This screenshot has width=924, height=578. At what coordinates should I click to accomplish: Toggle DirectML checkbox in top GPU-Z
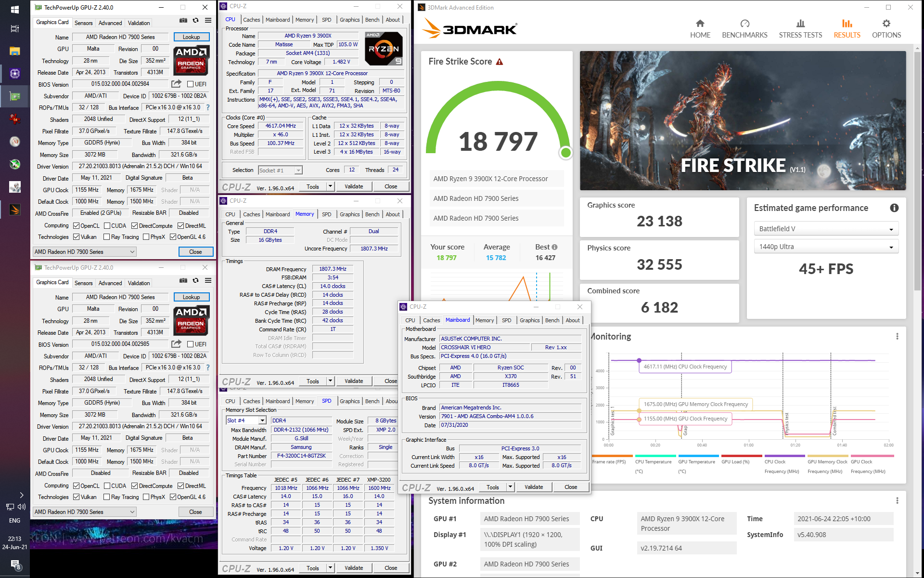pyautogui.click(x=180, y=225)
